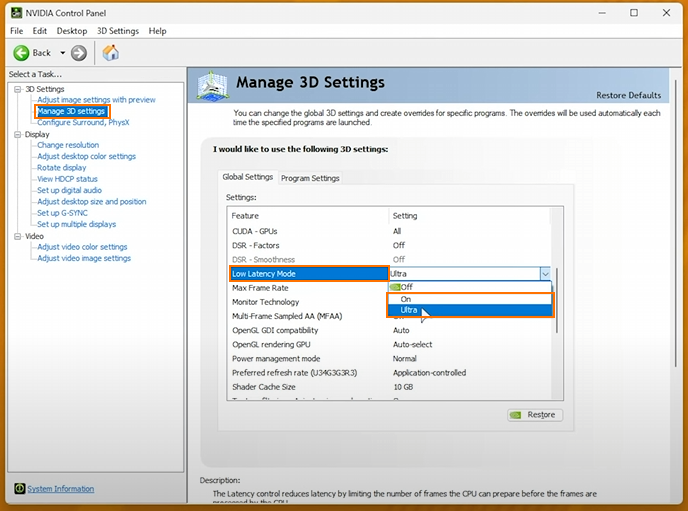Open the Desktop menu

coord(72,31)
